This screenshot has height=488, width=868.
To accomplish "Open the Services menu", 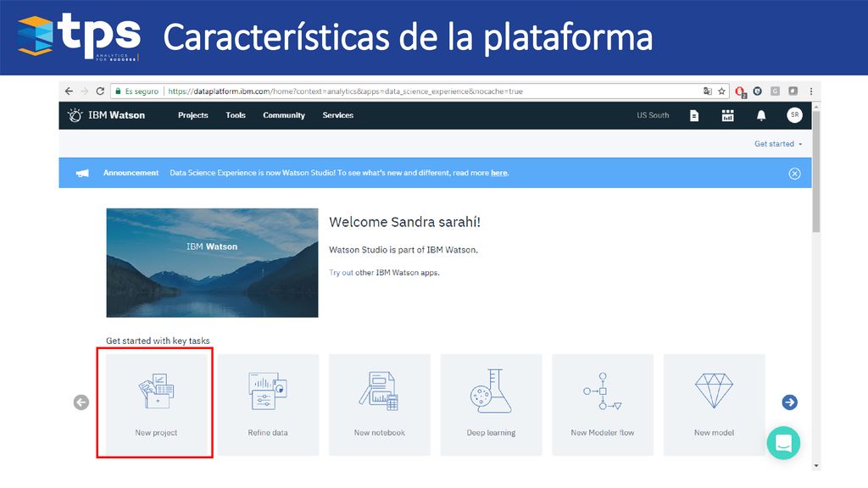I will [338, 115].
